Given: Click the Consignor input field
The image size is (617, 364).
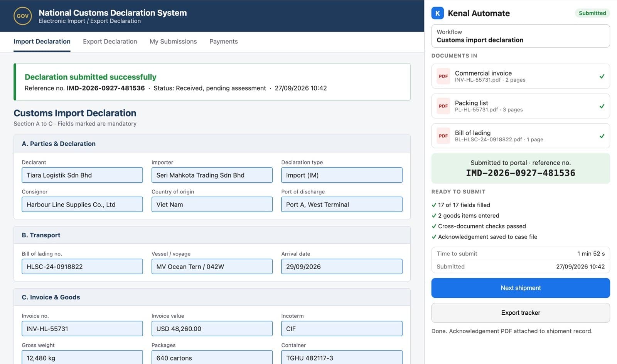Looking at the screenshot, I should click(82, 205).
